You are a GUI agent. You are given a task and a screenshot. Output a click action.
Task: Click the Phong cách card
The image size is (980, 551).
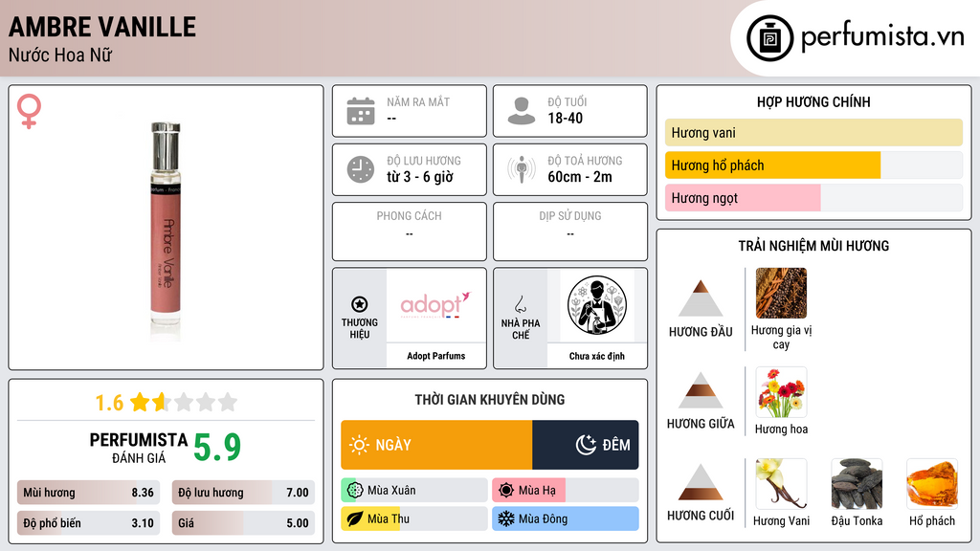tap(410, 231)
